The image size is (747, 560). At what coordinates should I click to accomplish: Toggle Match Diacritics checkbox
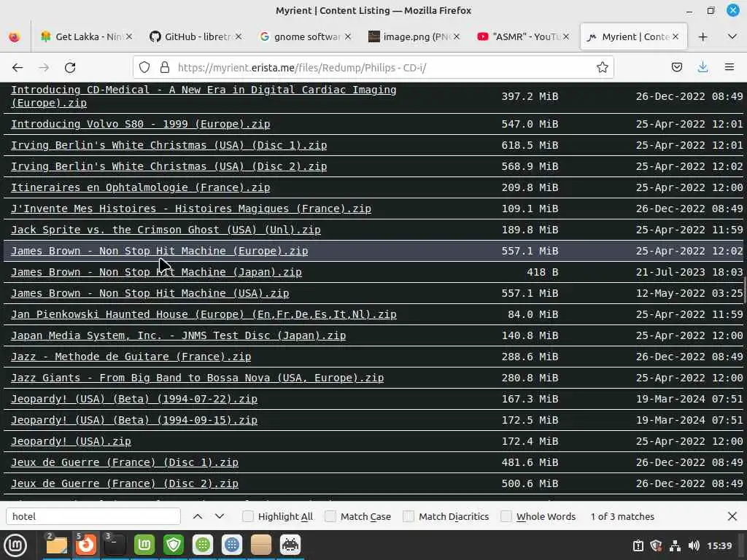tap(409, 516)
